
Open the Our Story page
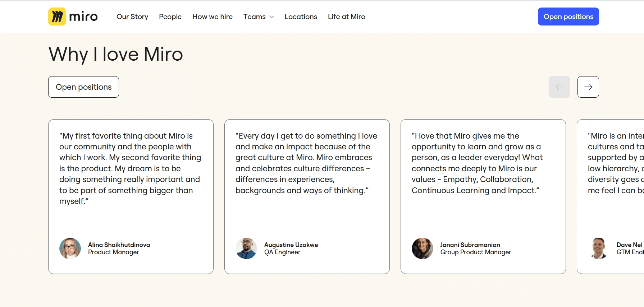pos(132,17)
